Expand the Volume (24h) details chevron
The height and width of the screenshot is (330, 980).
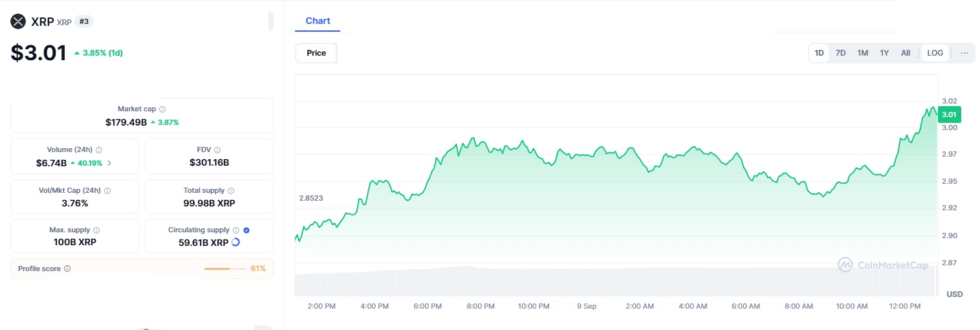(109, 163)
